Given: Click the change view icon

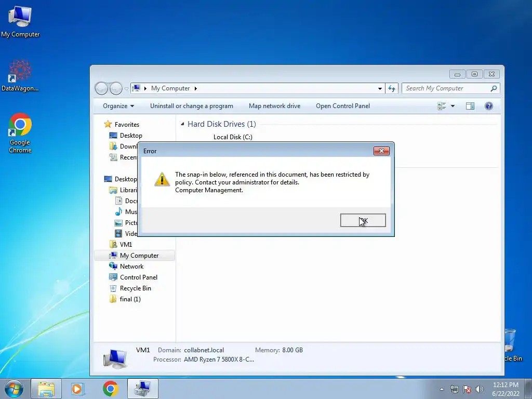Looking at the screenshot, I should (x=442, y=106).
